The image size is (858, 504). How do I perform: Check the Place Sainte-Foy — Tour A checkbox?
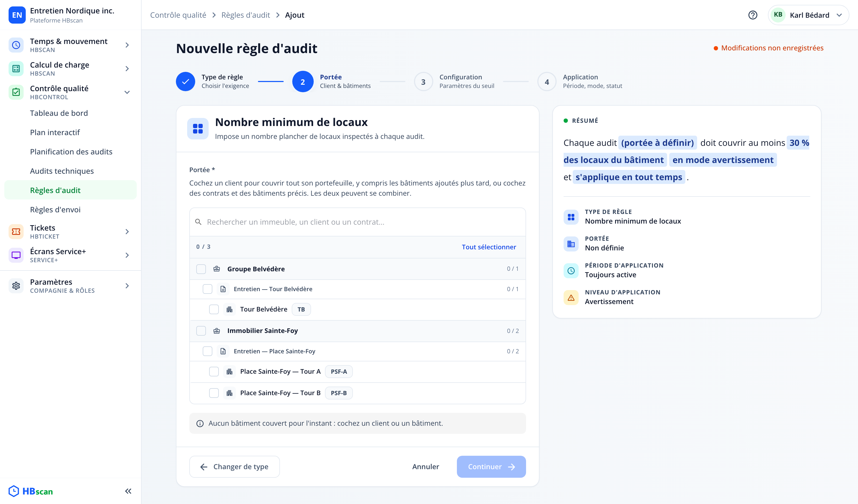point(214,371)
